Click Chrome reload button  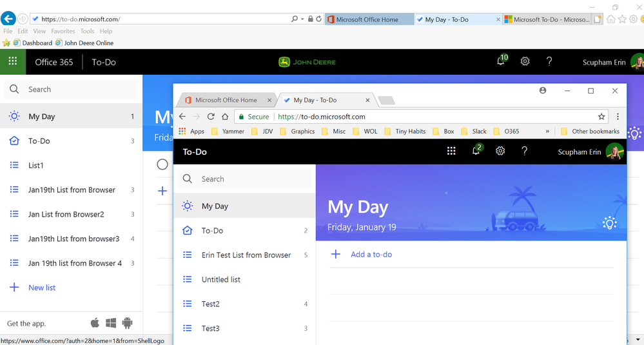click(211, 117)
